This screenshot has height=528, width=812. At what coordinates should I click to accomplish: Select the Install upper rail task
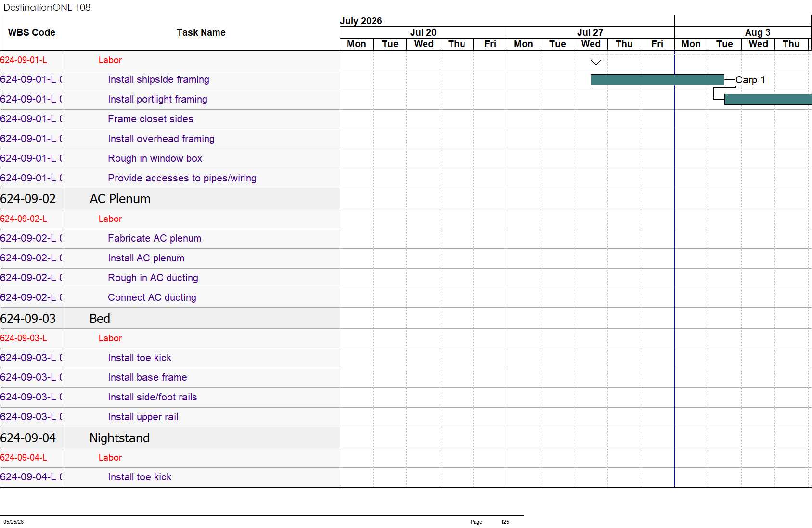point(143,417)
